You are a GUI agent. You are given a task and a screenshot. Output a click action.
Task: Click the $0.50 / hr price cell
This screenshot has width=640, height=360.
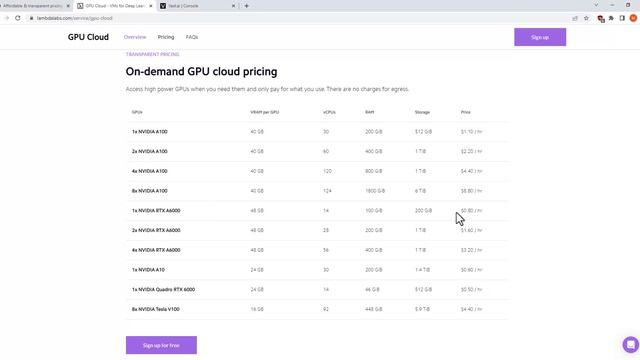tap(471, 289)
